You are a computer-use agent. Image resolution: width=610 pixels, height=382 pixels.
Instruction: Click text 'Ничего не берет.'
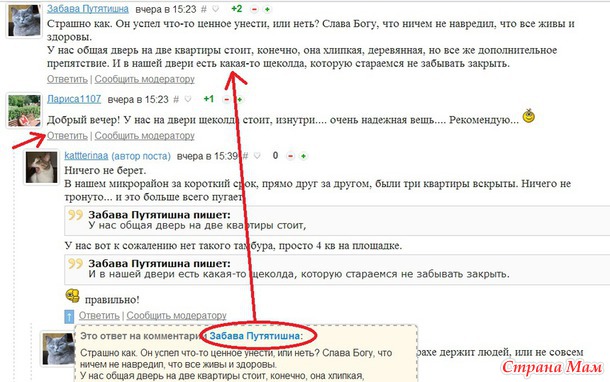pyautogui.click(x=105, y=170)
